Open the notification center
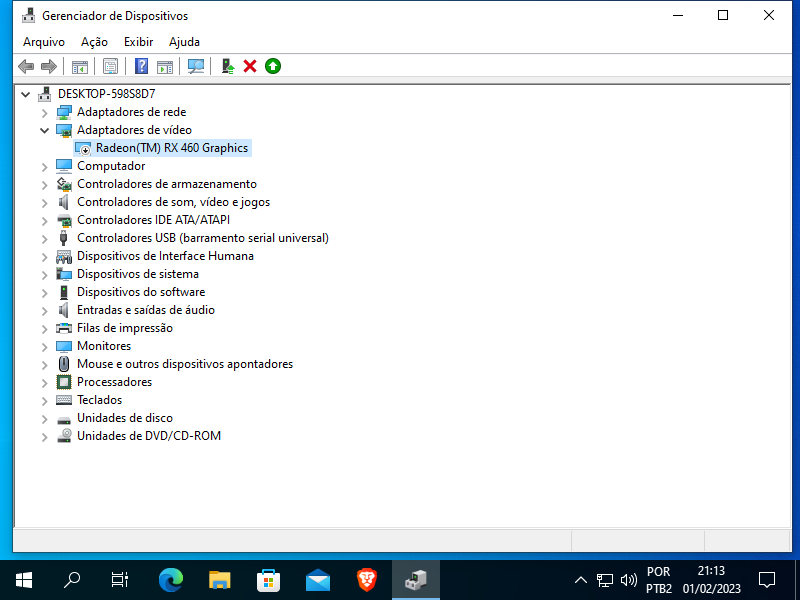The image size is (800, 600). click(767, 580)
